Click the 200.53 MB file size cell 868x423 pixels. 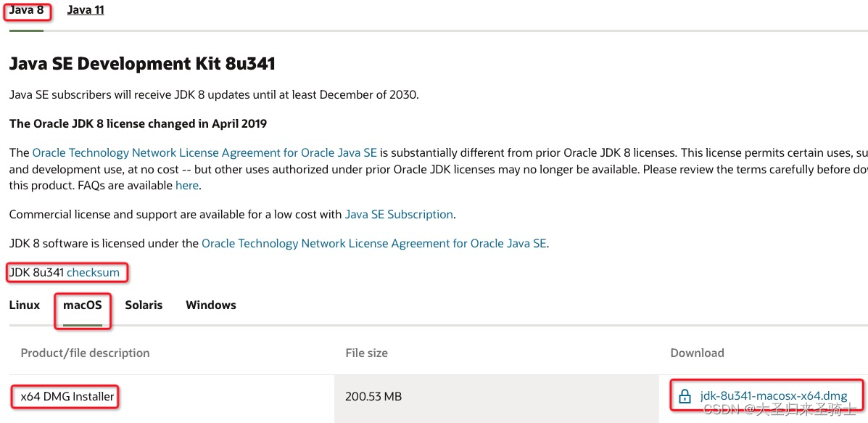pos(373,396)
